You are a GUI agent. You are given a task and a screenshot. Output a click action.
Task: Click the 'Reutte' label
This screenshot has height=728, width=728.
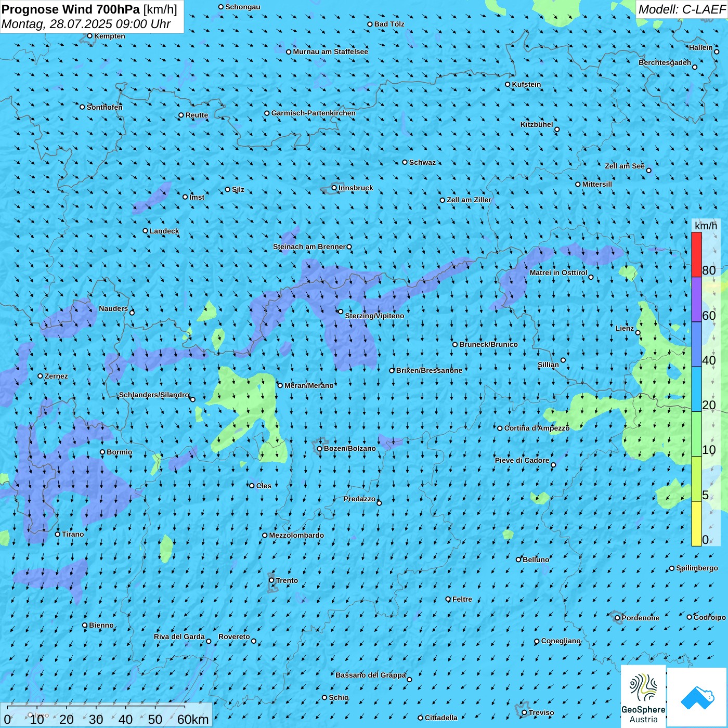197,115
